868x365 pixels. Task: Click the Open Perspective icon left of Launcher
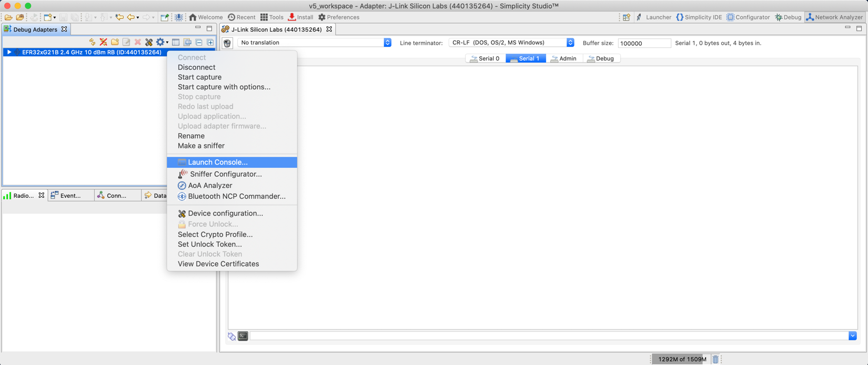626,17
